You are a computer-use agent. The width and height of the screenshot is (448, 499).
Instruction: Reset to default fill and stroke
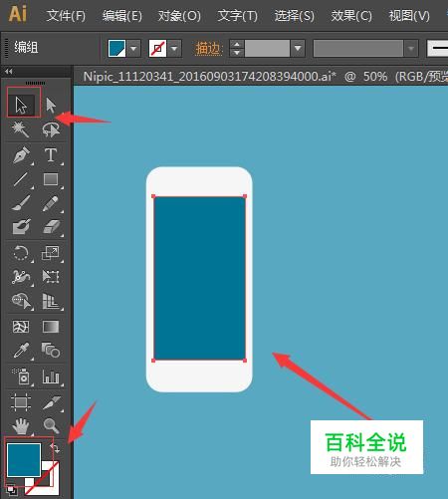[x=12, y=490]
